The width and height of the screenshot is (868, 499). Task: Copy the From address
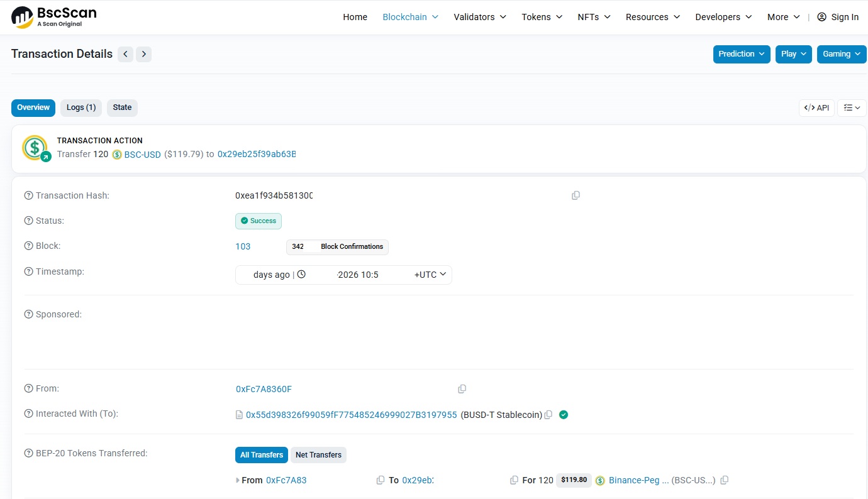point(462,389)
